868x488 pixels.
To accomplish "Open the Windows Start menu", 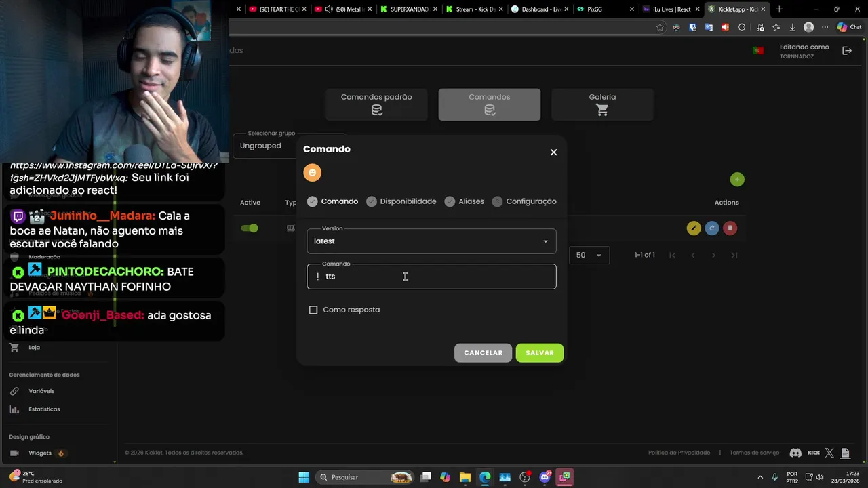I will 304,477.
